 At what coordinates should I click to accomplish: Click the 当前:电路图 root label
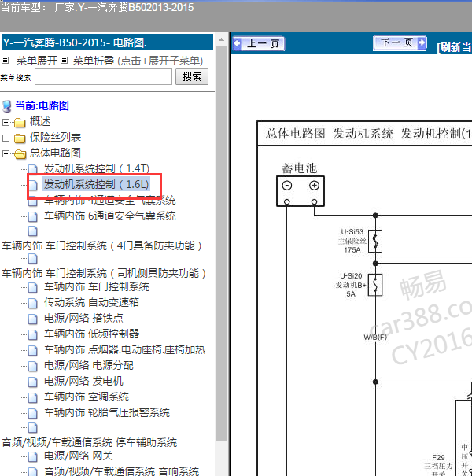(42, 106)
